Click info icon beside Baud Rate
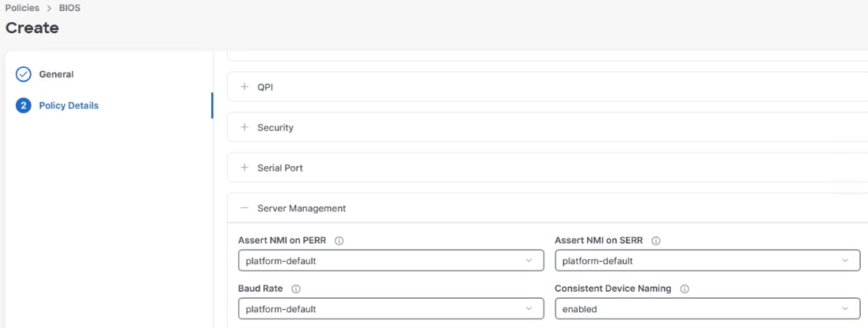868x328 pixels. click(x=296, y=288)
